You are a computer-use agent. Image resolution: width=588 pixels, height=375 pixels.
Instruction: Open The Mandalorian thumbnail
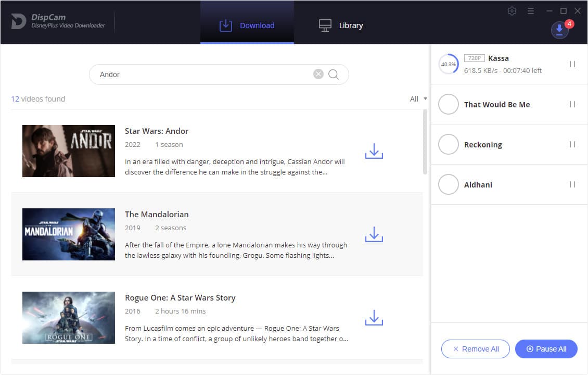(x=69, y=234)
